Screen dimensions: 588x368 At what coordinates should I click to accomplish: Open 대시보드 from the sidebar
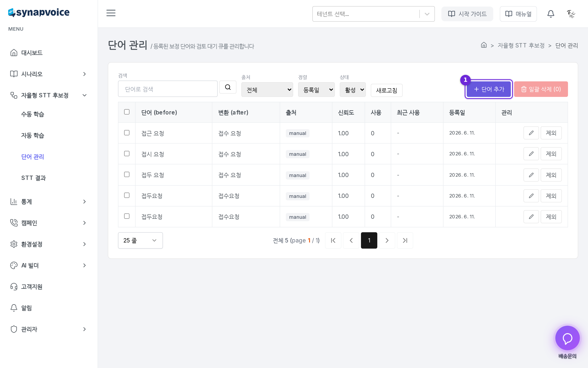(49, 53)
